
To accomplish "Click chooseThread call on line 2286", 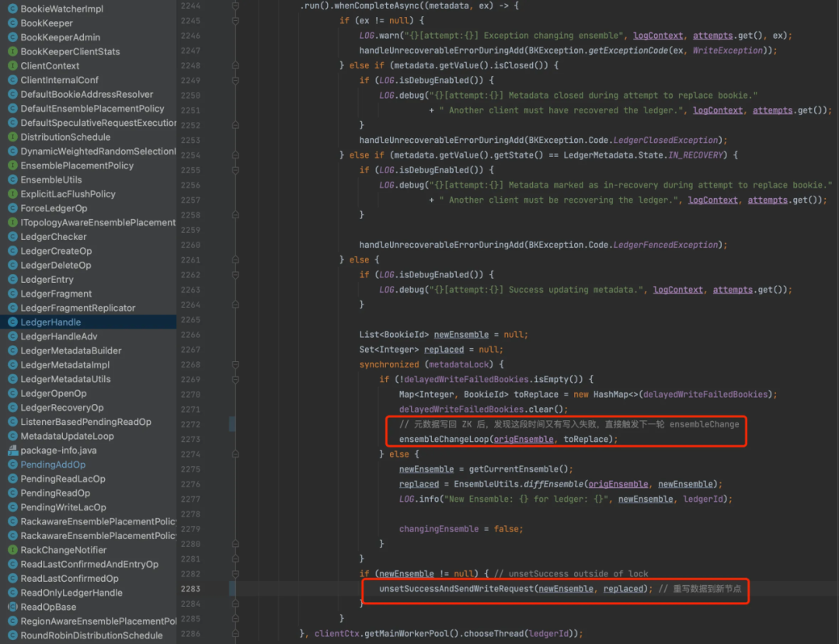I will (494, 634).
